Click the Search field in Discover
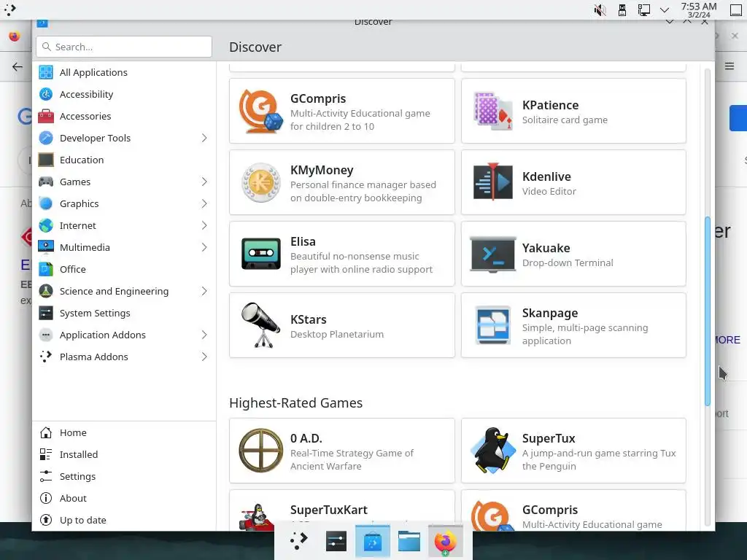Screen dimensions: 747x560 click(124, 47)
